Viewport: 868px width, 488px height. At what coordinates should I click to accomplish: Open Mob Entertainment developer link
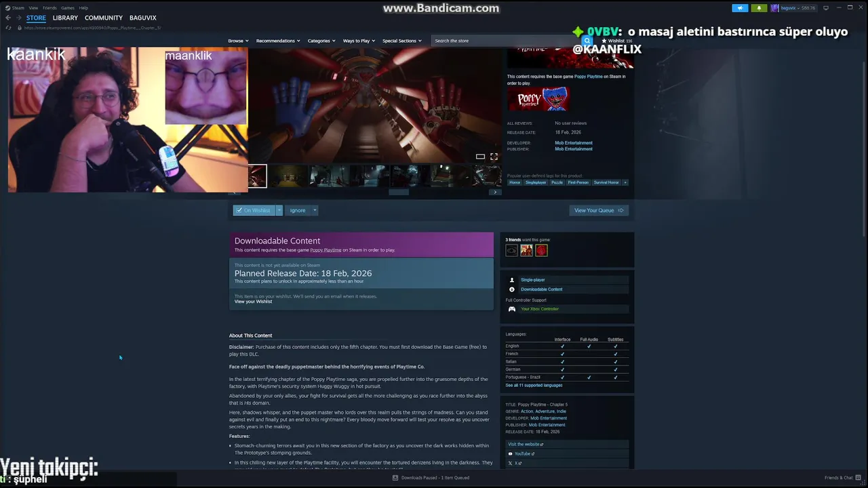tap(574, 143)
